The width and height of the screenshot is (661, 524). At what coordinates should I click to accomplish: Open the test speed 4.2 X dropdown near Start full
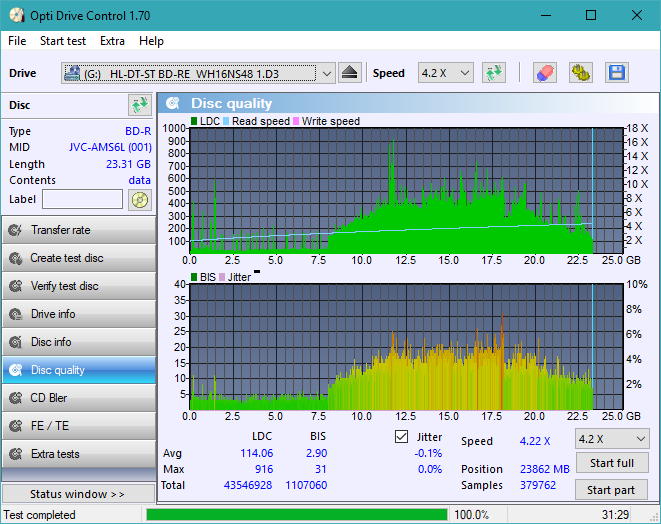[x=612, y=439]
